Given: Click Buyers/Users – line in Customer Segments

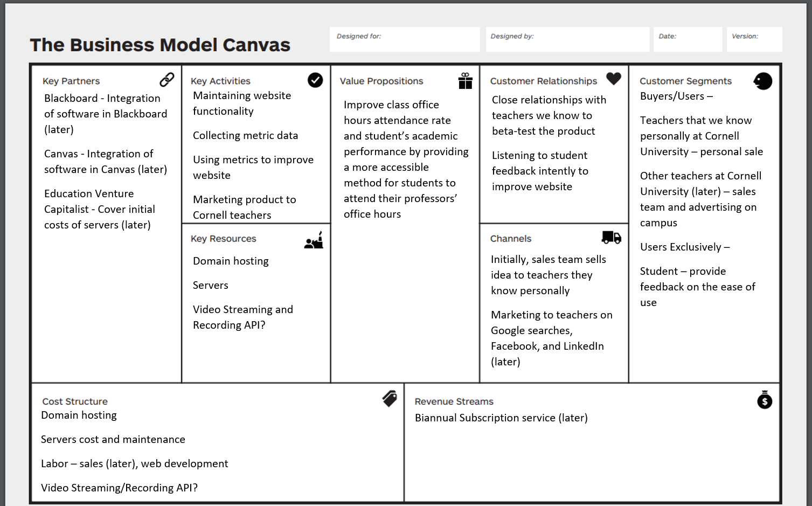Looking at the screenshot, I should [676, 96].
